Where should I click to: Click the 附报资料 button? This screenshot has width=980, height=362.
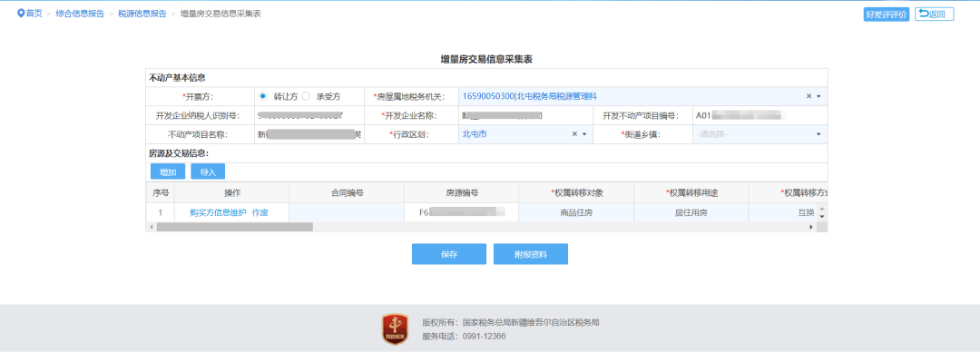point(531,254)
